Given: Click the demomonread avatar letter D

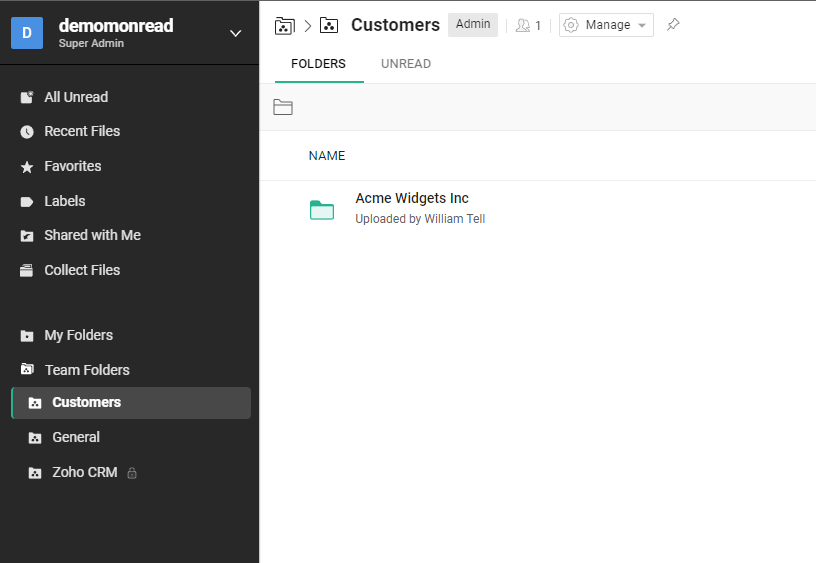Looking at the screenshot, I should pyautogui.click(x=27, y=33).
